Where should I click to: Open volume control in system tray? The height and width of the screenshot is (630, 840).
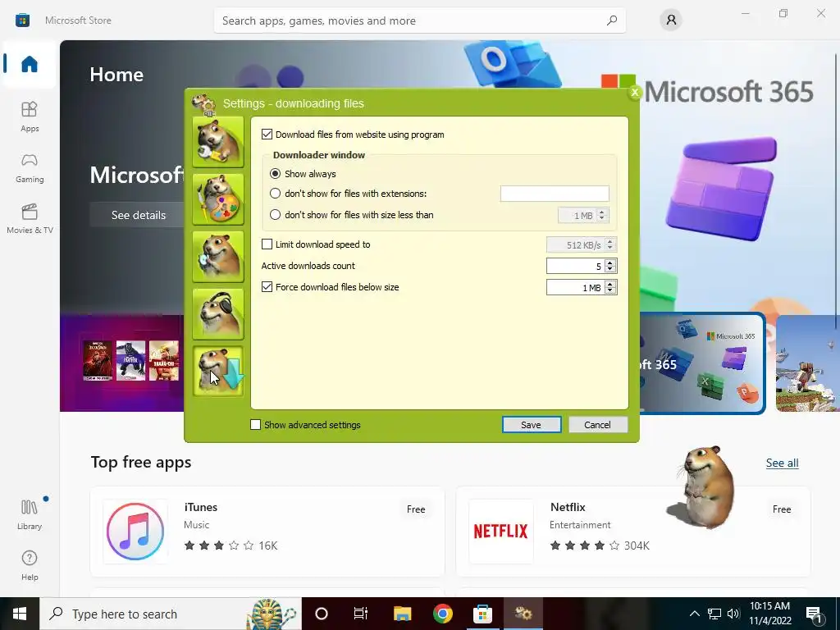733,614
